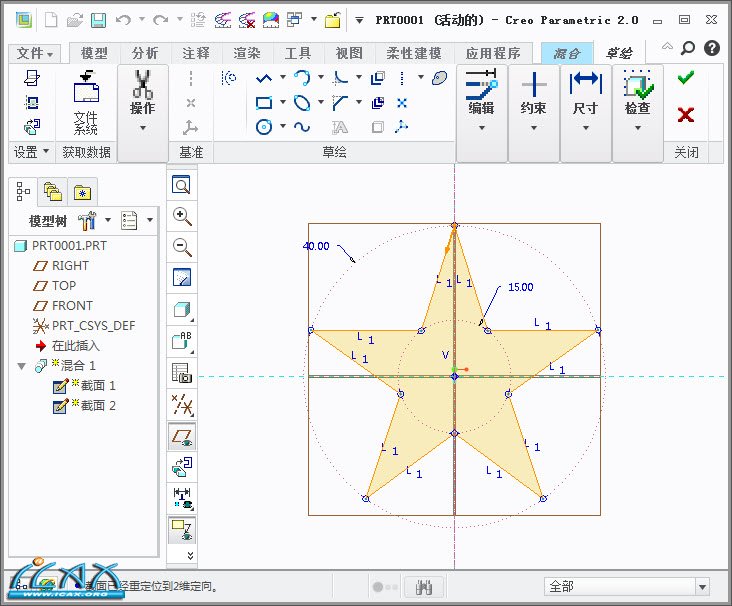This screenshot has height=606, width=732.
Task: Toggle dimension display in view toolbar
Action: pyautogui.click(x=182, y=496)
